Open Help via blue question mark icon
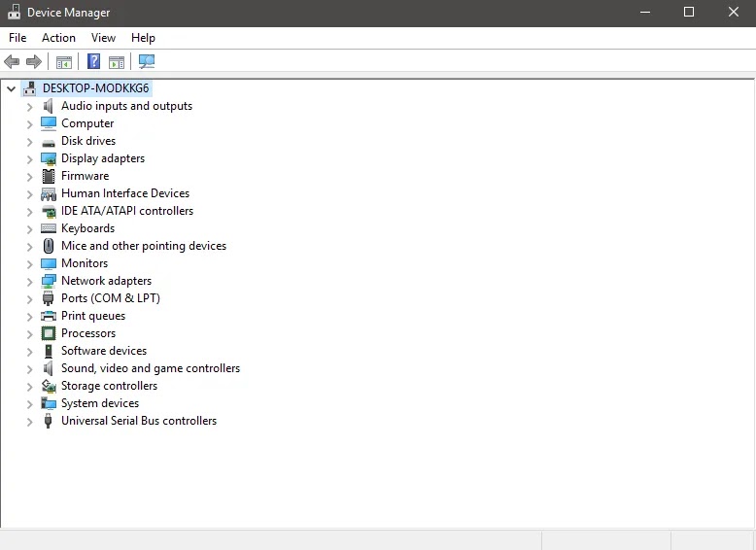Viewport: 756px width, 550px height. click(93, 61)
